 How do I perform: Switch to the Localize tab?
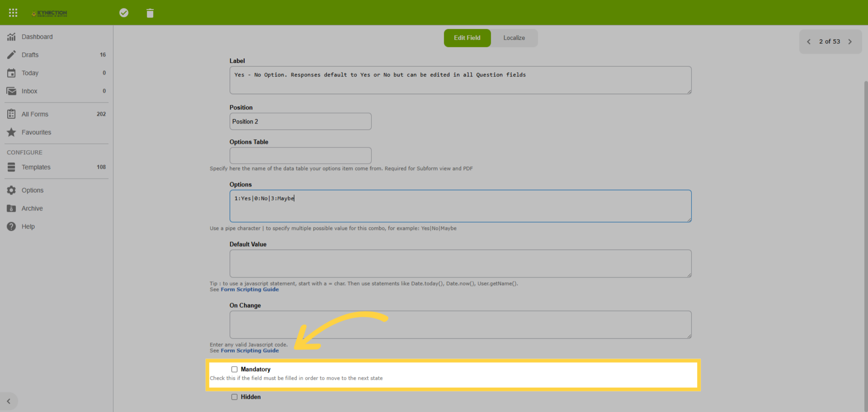[514, 38]
